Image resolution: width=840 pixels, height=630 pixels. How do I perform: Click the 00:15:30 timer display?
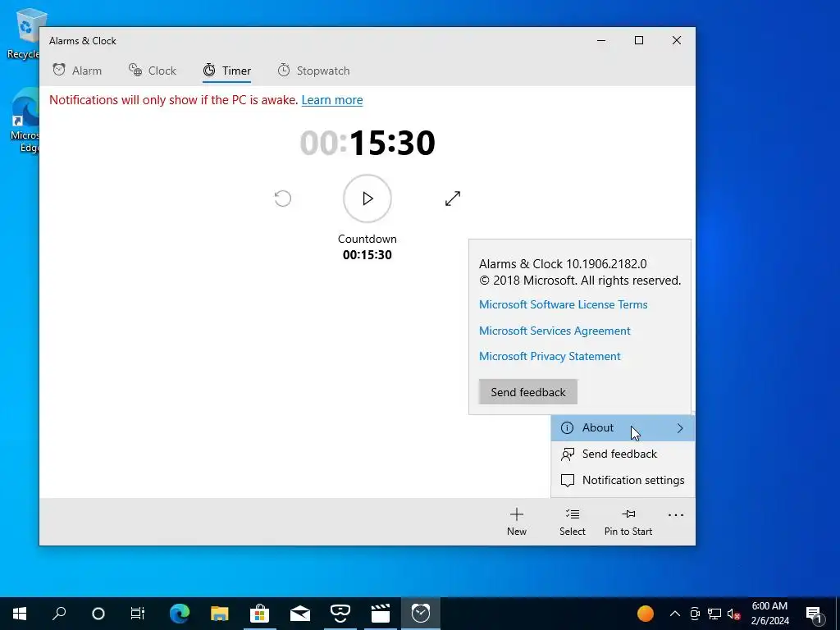[x=367, y=143]
